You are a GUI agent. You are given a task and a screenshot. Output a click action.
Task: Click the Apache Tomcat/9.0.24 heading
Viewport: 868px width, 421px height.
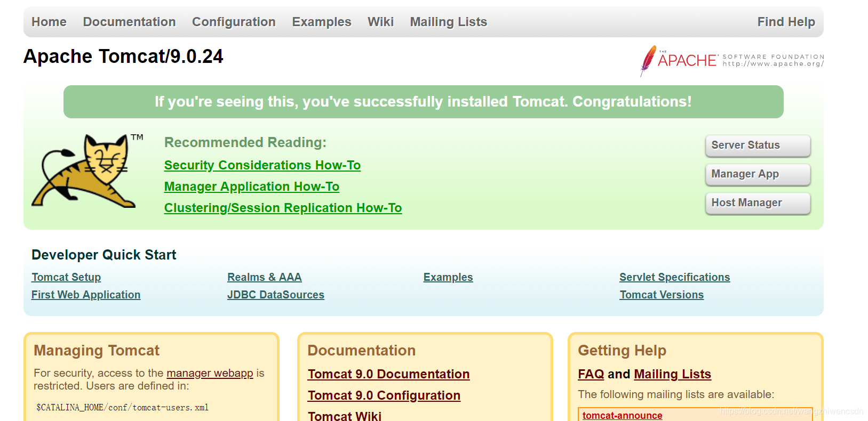tap(123, 56)
